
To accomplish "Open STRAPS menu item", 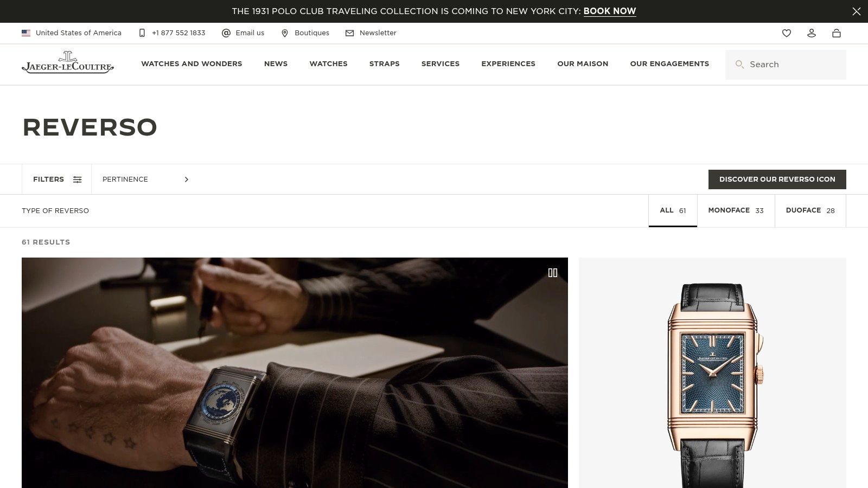I will (385, 64).
